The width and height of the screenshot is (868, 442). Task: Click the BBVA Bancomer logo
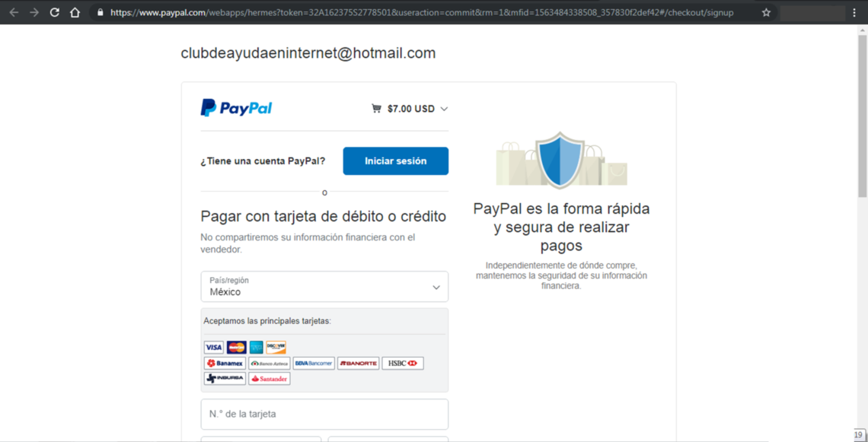tap(314, 364)
